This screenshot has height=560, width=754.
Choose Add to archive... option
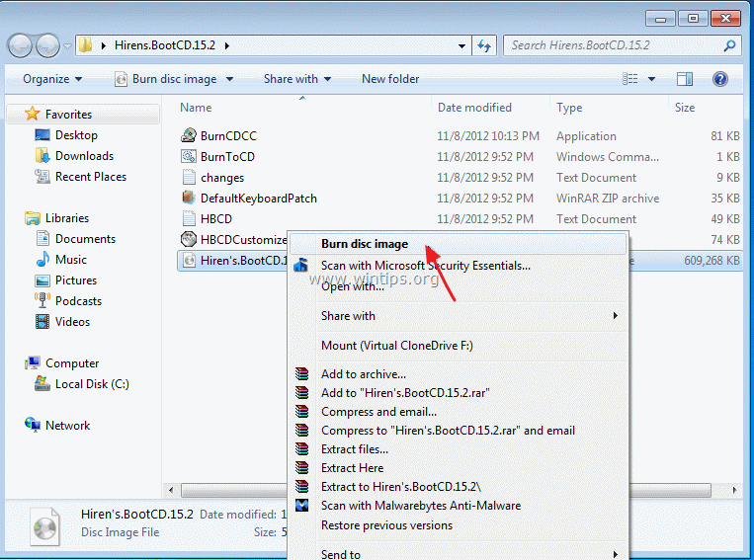click(x=459, y=374)
